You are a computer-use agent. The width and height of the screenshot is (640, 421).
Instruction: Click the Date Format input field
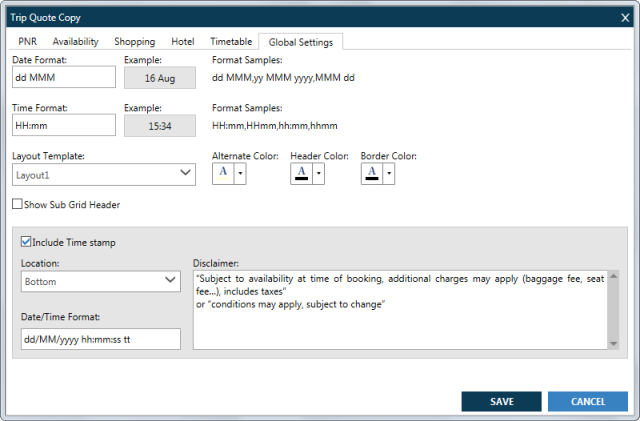coord(65,77)
